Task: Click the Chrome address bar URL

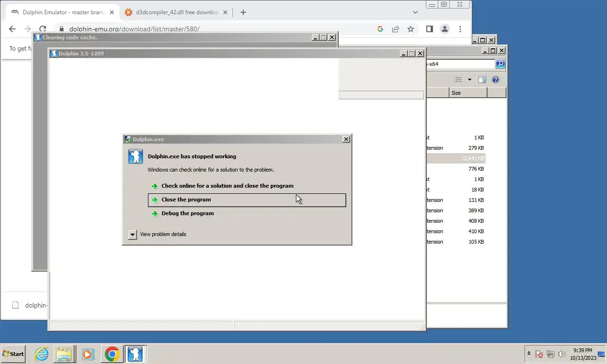Action: (x=134, y=29)
